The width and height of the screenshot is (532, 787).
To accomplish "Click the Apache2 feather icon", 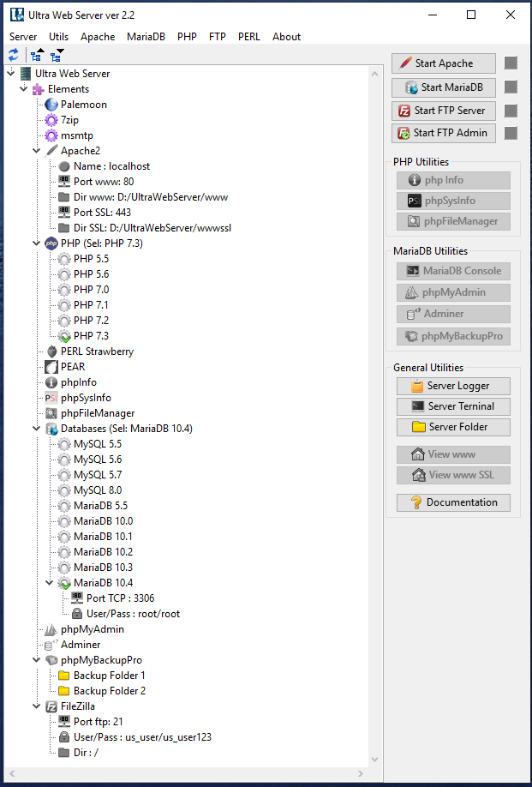I will 51,151.
